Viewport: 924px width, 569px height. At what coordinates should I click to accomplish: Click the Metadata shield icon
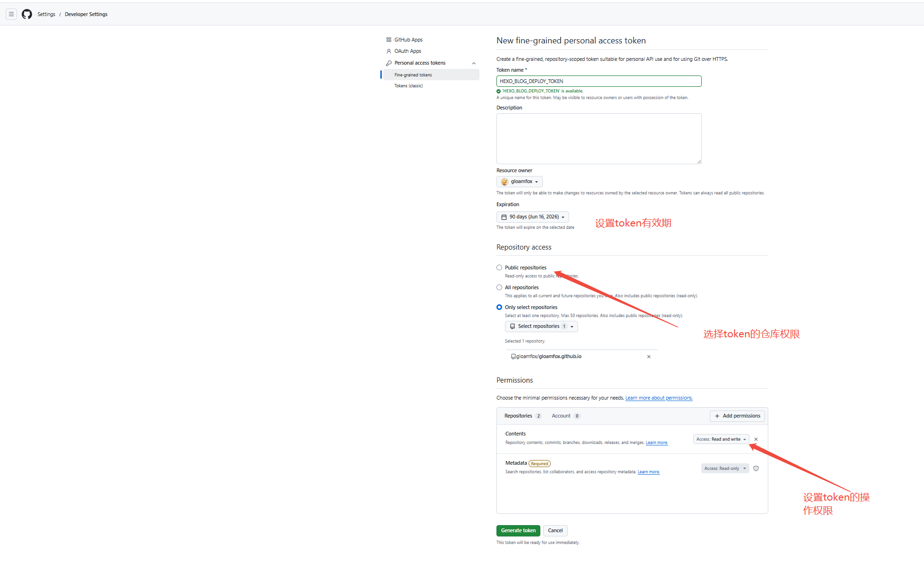pyautogui.click(x=756, y=469)
